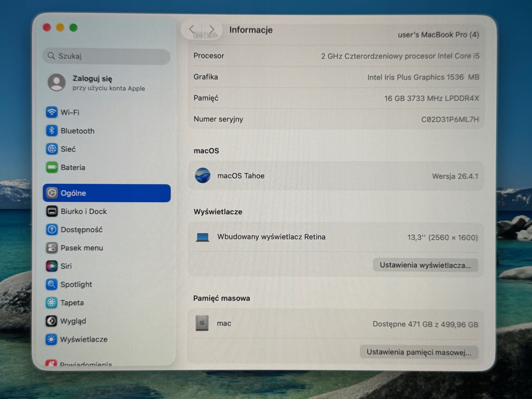Click the Wersja 26.4.1 text
The width and height of the screenshot is (532, 399).
(455, 176)
